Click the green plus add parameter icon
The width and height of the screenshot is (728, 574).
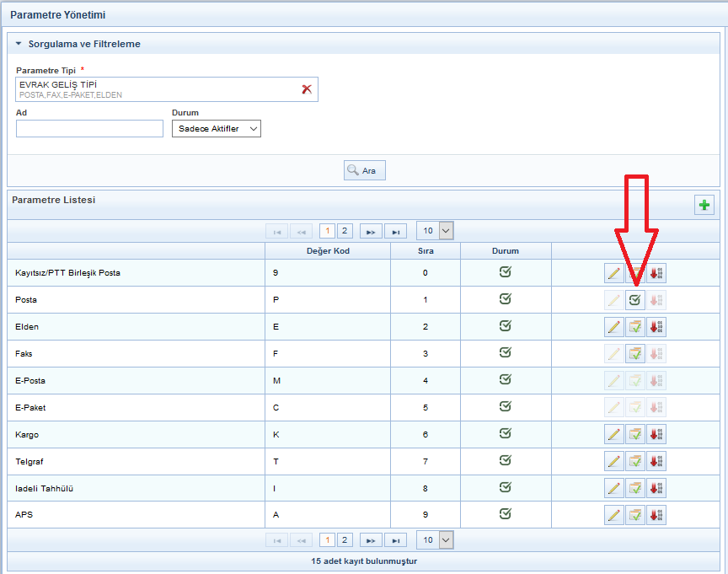tap(704, 205)
